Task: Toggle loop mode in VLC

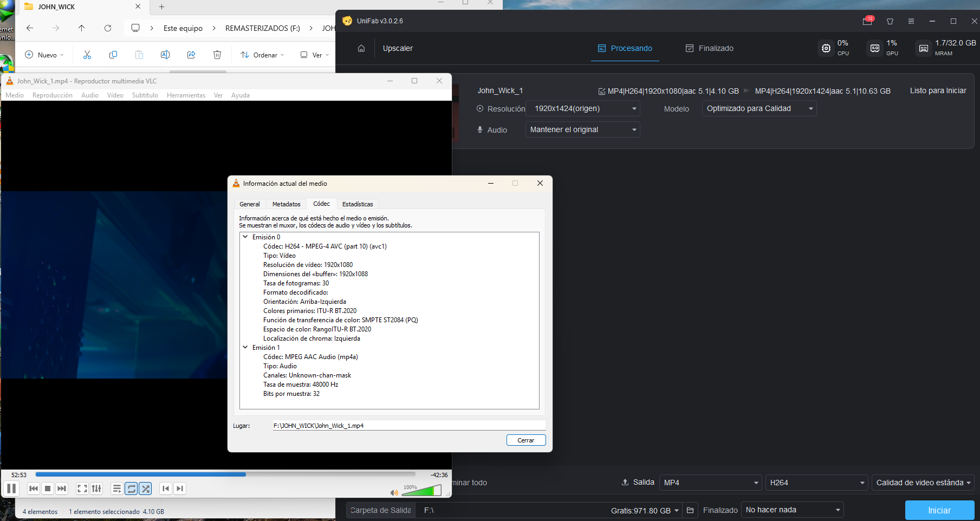Action: (x=131, y=489)
